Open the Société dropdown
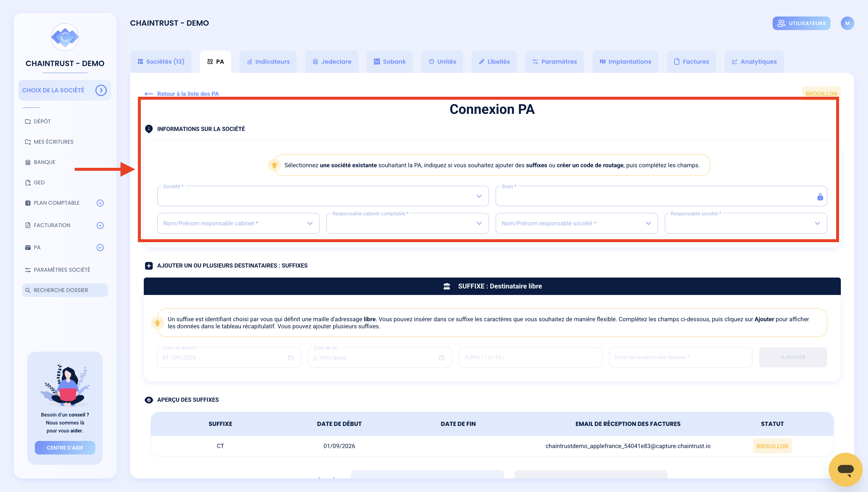The height and width of the screenshot is (492, 868). point(323,196)
